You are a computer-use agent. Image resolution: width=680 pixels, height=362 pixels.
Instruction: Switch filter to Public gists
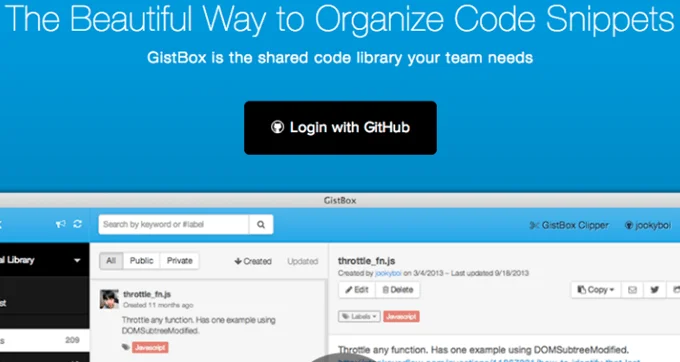coord(141,261)
